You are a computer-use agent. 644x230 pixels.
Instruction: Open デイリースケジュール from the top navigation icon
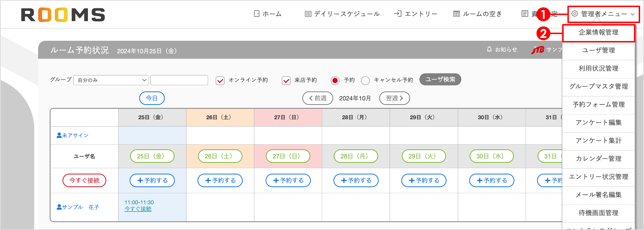coord(308,14)
